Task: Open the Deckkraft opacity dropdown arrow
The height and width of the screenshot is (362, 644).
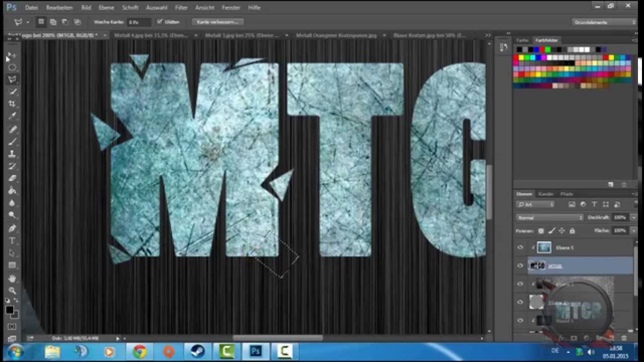Action: click(x=633, y=218)
